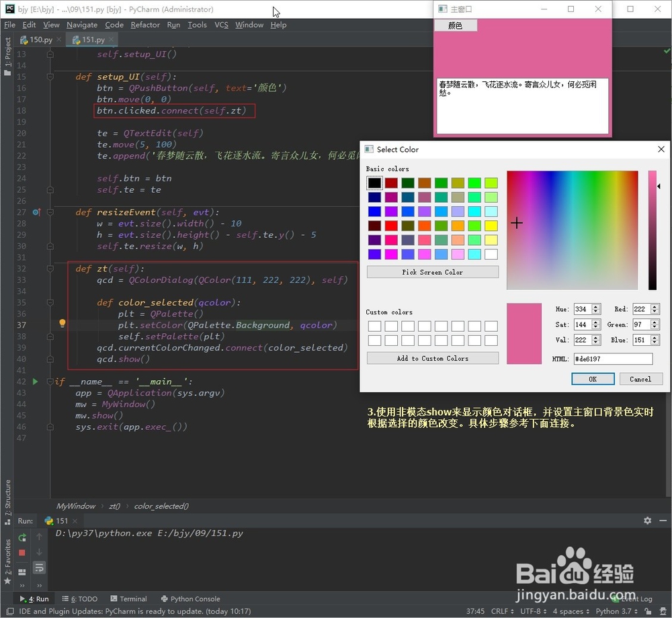Click the color spectrum gradient picker

572,230
